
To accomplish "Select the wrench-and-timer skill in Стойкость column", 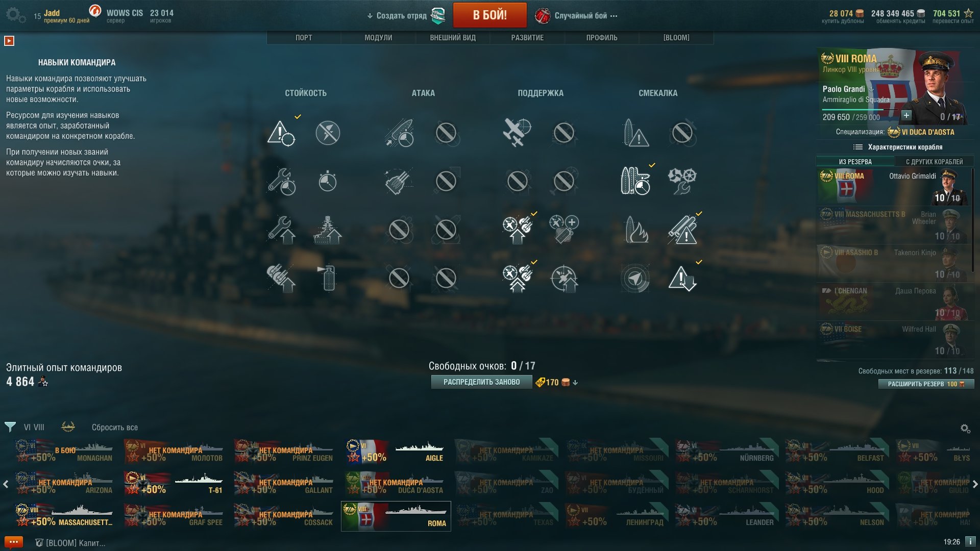I will [x=281, y=181].
